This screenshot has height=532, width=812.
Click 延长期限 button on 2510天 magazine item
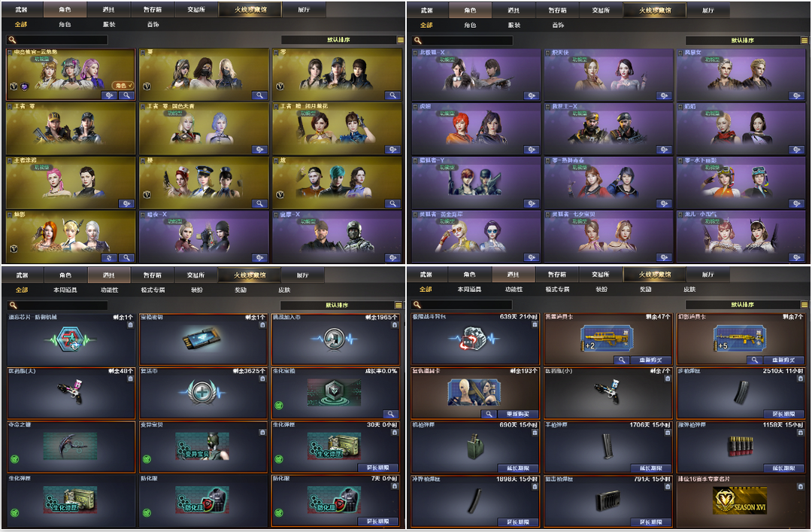(x=783, y=414)
